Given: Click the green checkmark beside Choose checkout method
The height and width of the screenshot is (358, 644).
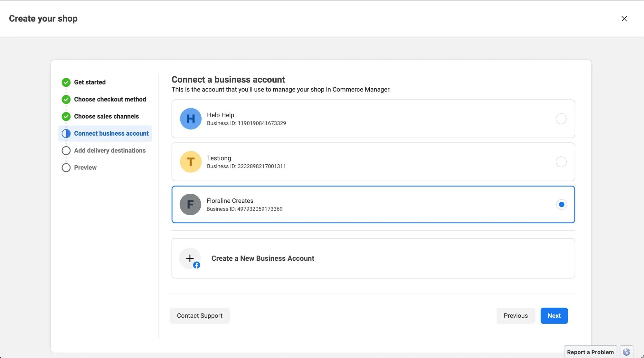Looking at the screenshot, I should (66, 99).
